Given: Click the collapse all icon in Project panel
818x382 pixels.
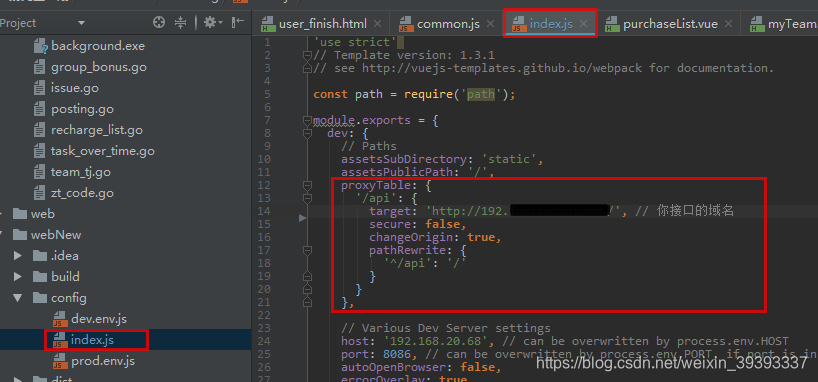Looking at the screenshot, I should click(180, 22).
